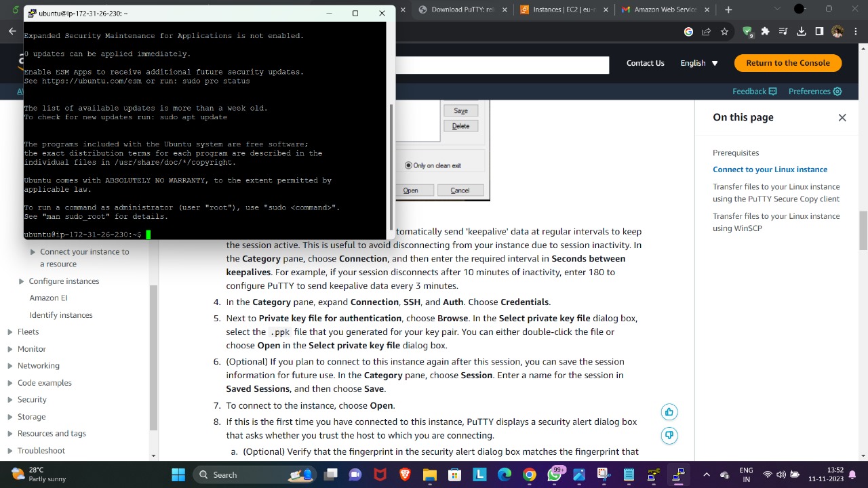
Task: Open the browser downloads icon
Action: tap(801, 31)
